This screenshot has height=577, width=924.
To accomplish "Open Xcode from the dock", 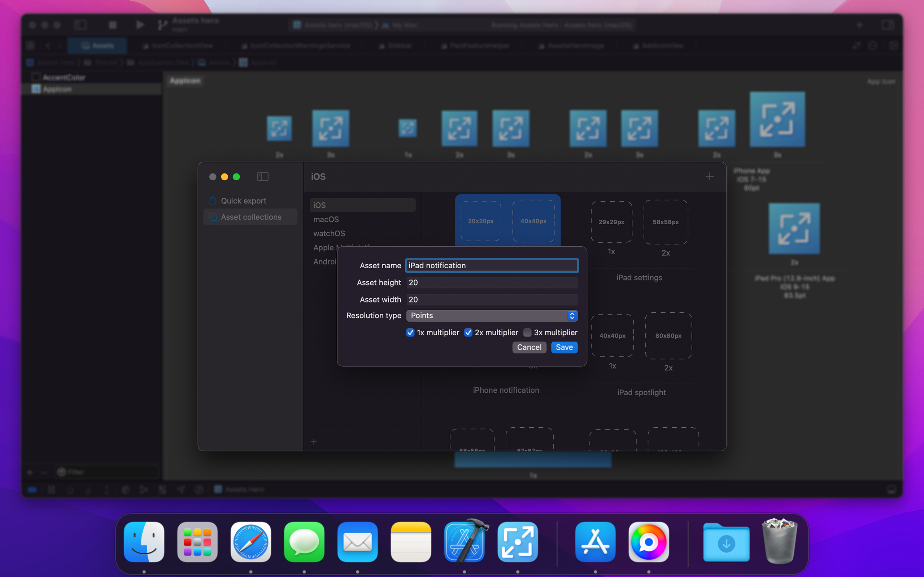I will pyautogui.click(x=465, y=542).
